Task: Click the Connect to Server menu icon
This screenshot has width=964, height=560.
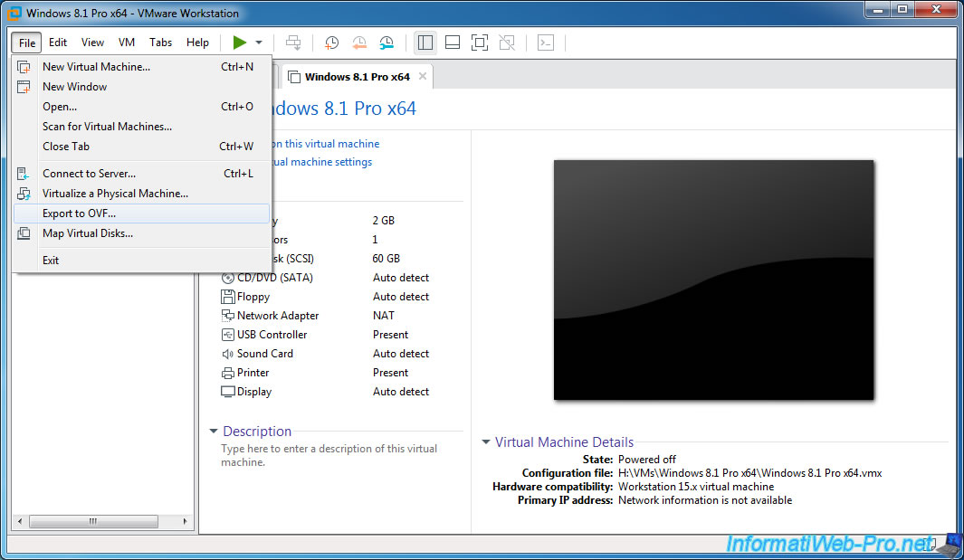Action: [x=24, y=174]
